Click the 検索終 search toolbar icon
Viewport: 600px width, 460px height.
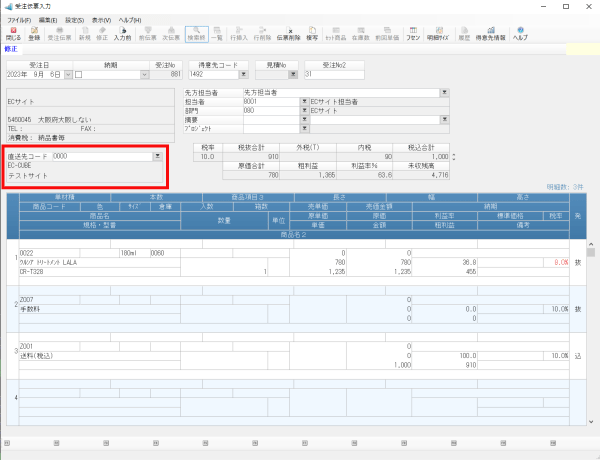(196, 34)
